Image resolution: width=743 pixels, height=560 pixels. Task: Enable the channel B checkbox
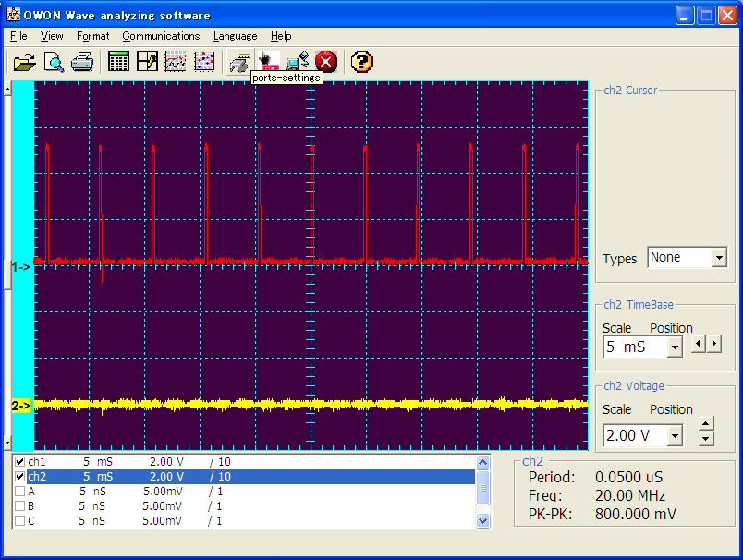click(20, 506)
